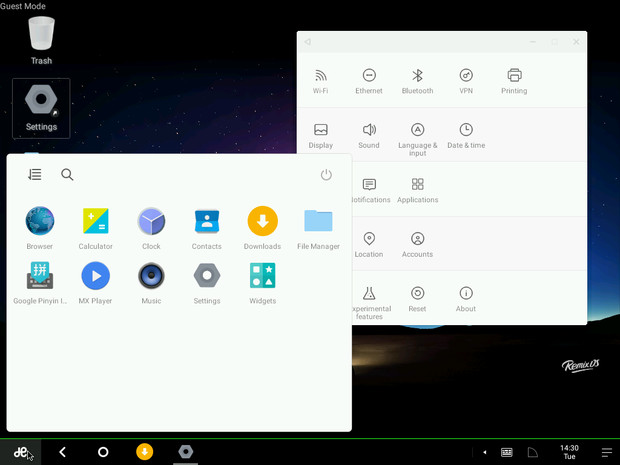Open the Clock app
Image resolution: width=620 pixels, height=465 pixels.
point(151,221)
